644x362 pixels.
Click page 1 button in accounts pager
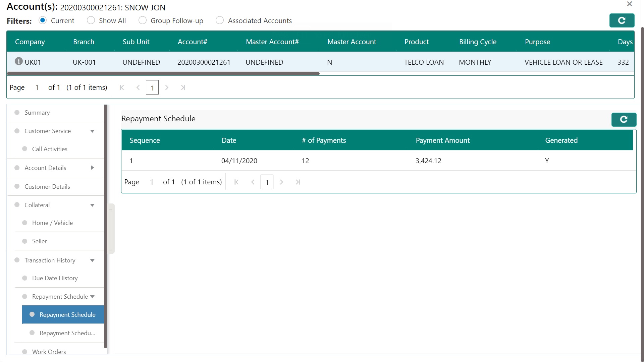pyautogui.click(x=152, y=87)
